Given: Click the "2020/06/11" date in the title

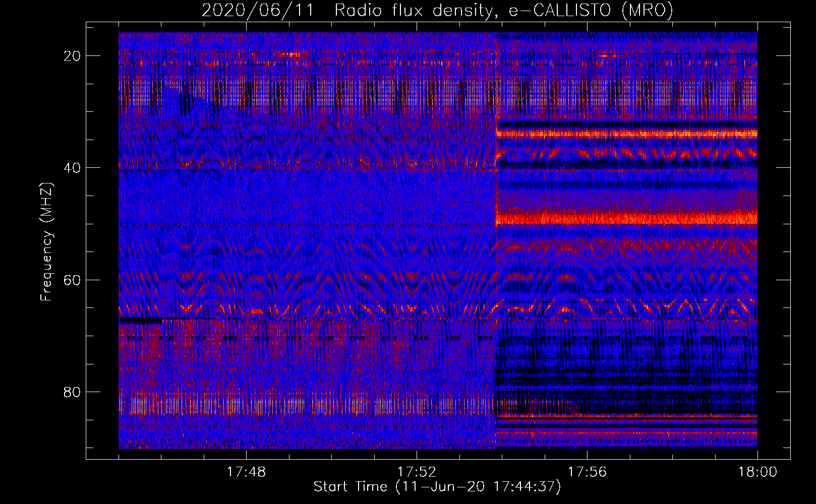Looking at the screenshot, I should (x=257, y=11).
